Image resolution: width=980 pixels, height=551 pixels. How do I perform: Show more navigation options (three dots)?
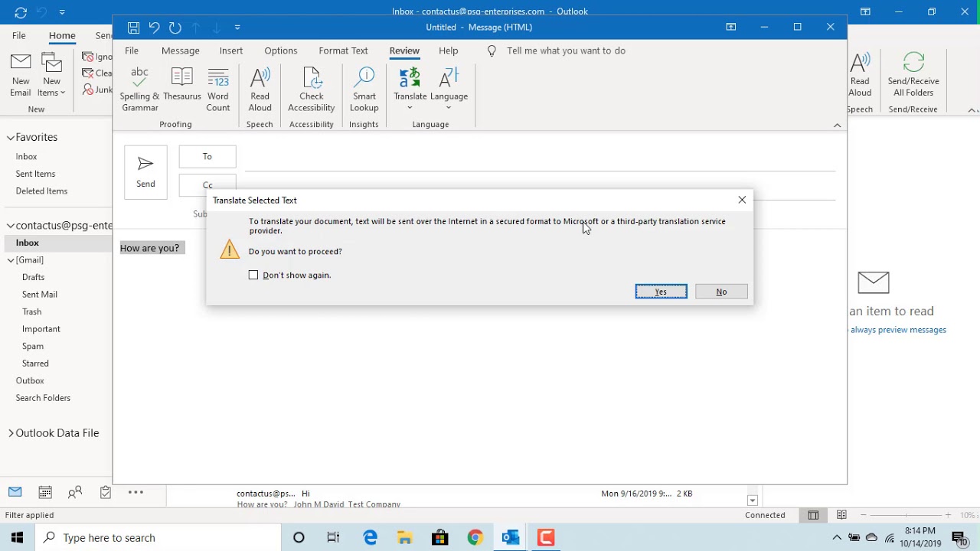(136, 492)
